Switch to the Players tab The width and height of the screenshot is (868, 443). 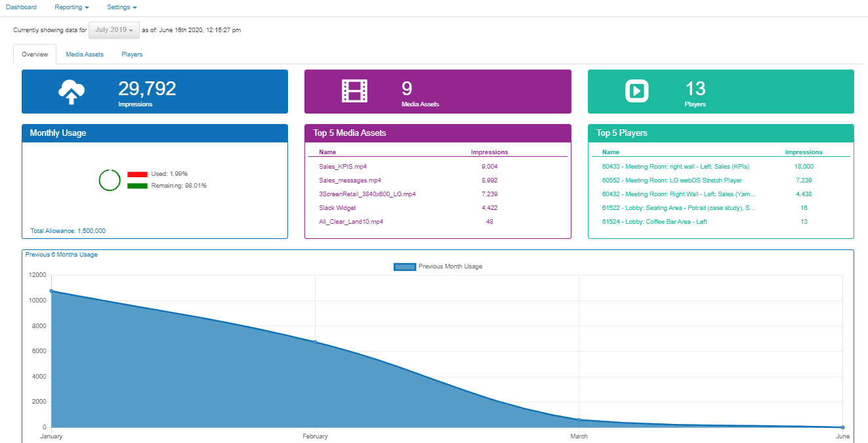tap(132, 54)
